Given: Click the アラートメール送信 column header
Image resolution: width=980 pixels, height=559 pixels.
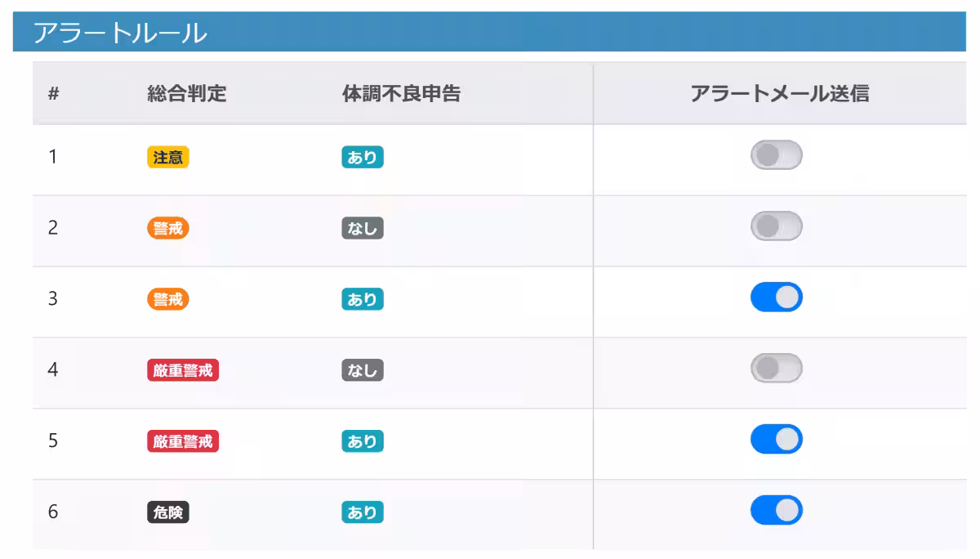Looking at the screenshot, I should pos(781,94).
